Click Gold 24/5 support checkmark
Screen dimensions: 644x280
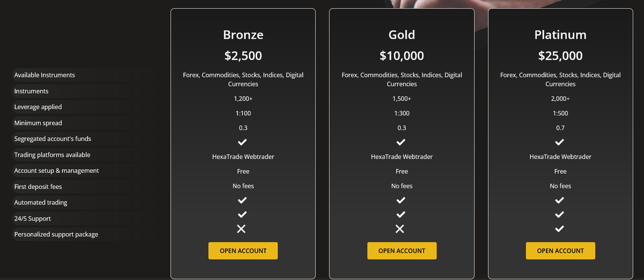[x=401, y=215]
